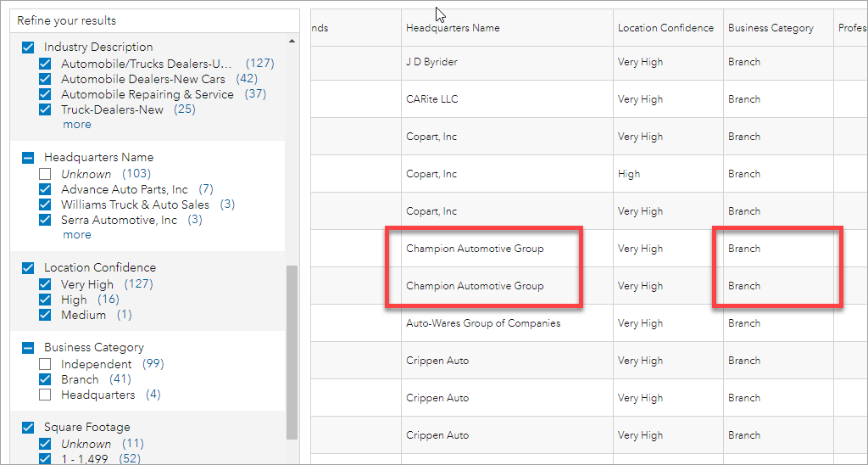Toggle the Headquarters Name group checkbox
The width and height of the screenshot is (868, 465).
pos(28,158)
